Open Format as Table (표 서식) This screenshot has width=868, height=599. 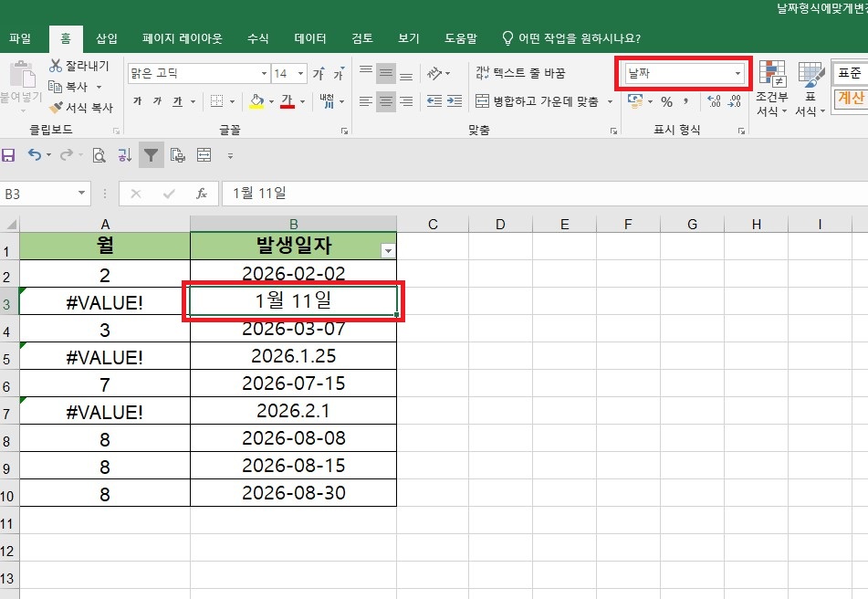(x=810, y=89)
